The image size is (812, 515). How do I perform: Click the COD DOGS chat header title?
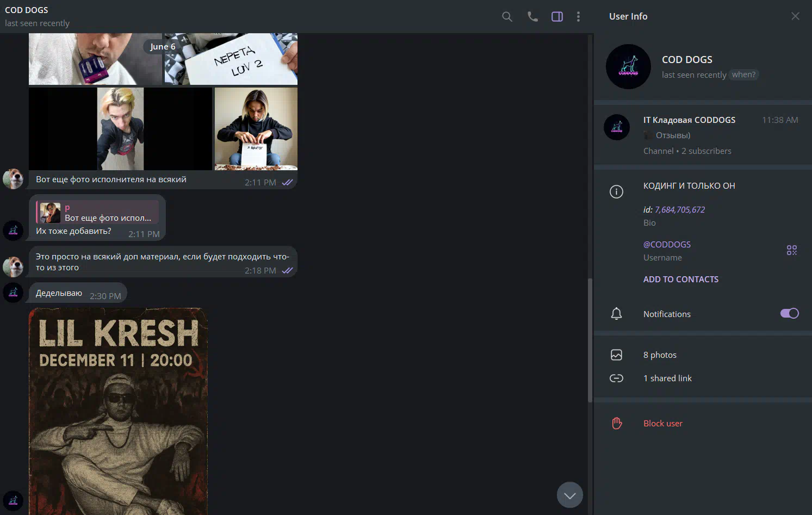coord(27,10)
